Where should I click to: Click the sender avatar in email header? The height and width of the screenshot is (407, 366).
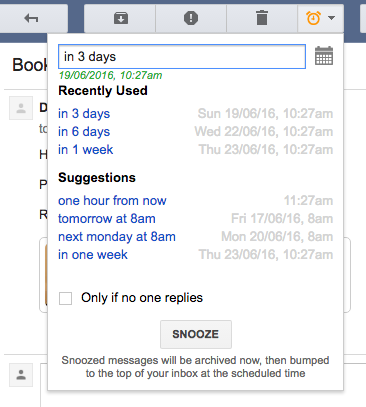click(21, 108)
